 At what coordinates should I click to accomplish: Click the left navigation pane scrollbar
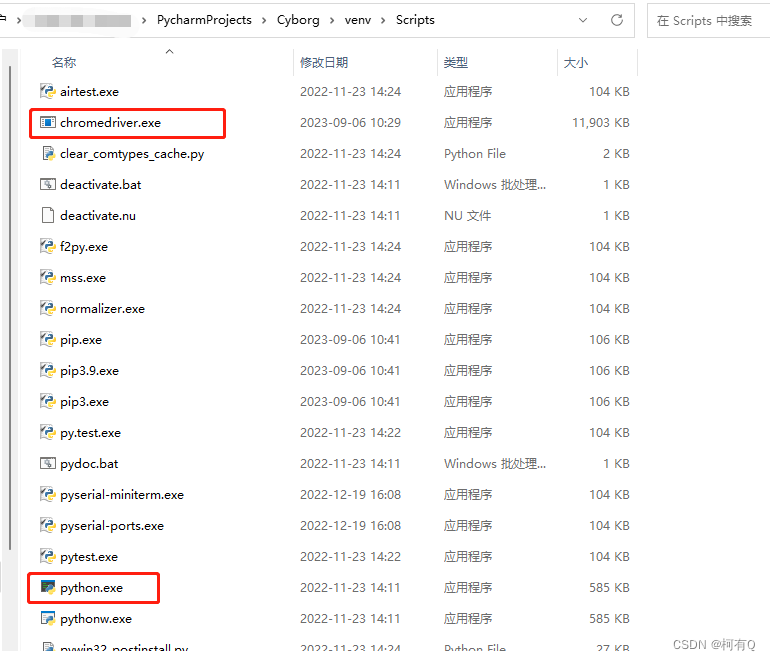pos(10,307)
